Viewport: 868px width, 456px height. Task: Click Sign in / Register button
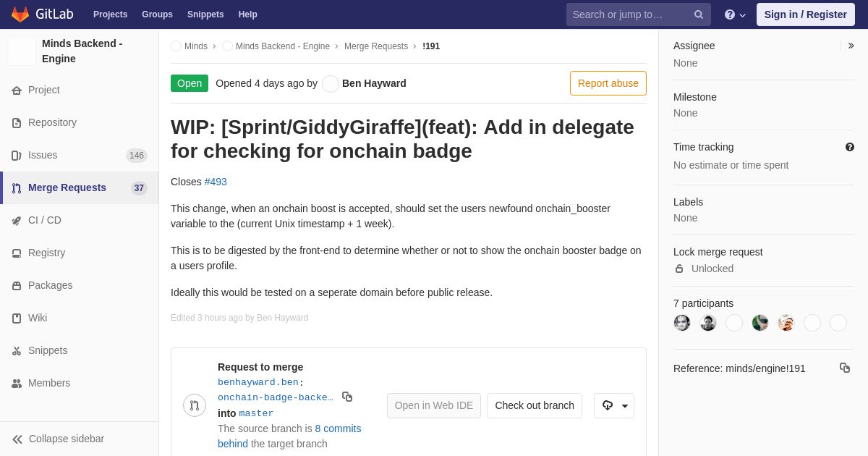tap(806, 14)
